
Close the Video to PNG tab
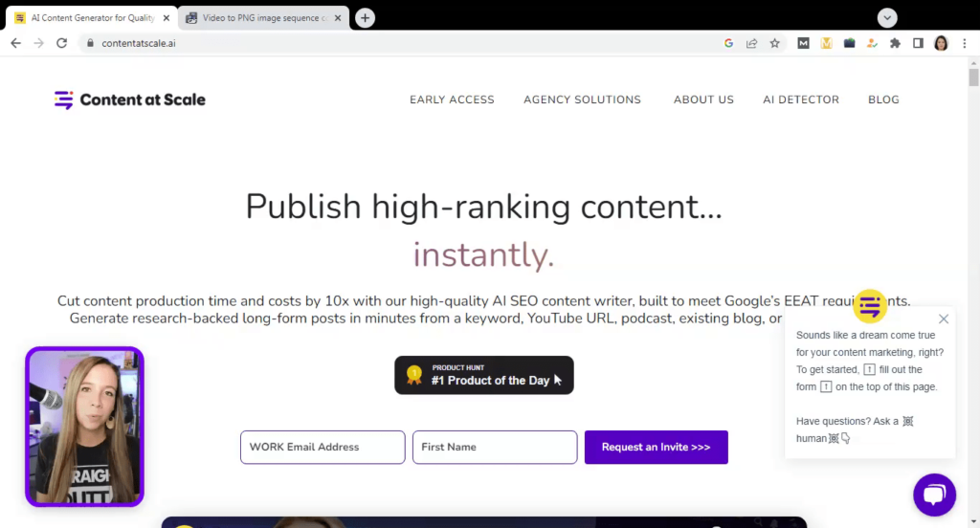tap(338, 17)
